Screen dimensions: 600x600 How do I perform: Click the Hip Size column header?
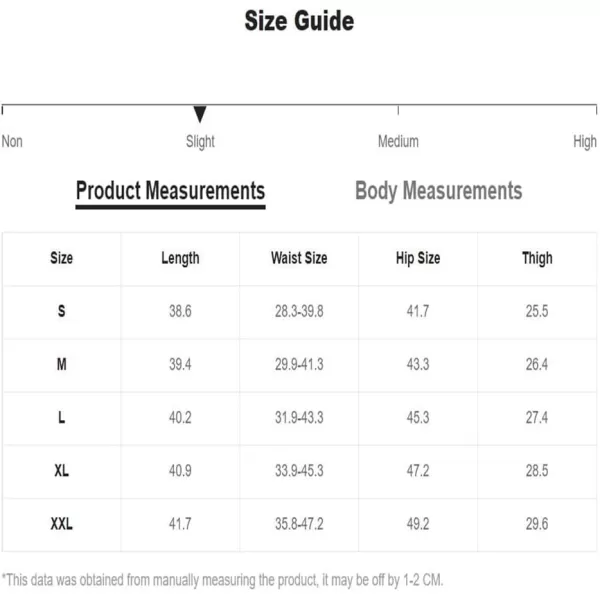[x=418, y=258]
